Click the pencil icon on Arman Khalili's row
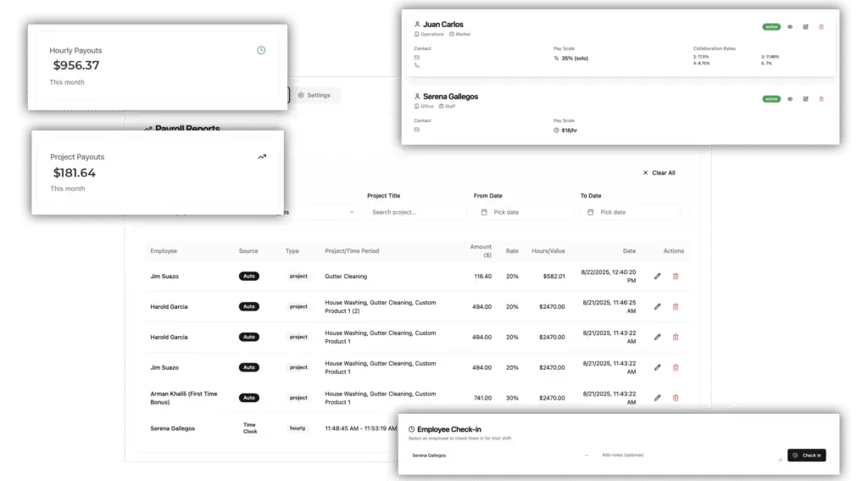This screenshot has width=868, height=481. 657,397
